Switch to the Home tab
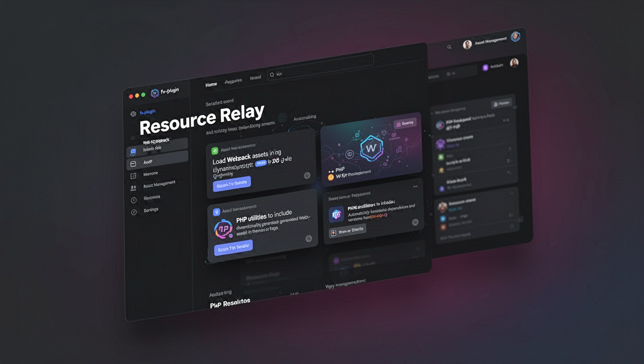Image resolution: width=644 pixels, height=364 pixels. point(211,84)
